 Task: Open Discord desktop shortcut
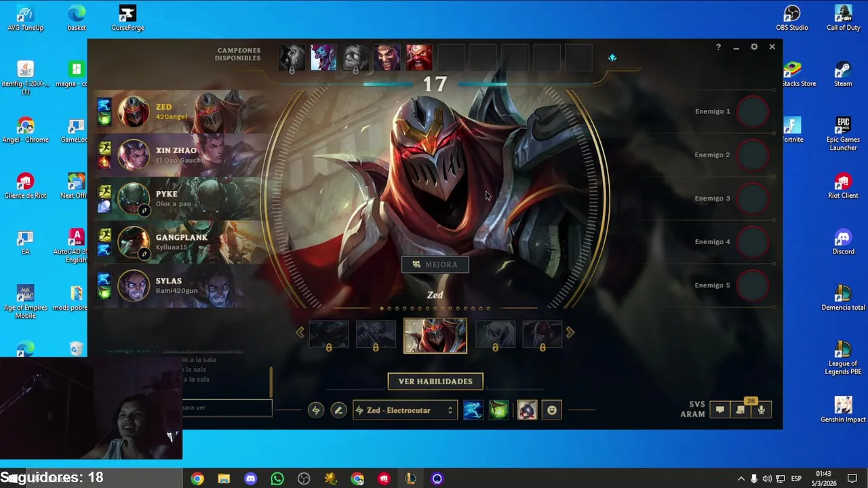843,242
